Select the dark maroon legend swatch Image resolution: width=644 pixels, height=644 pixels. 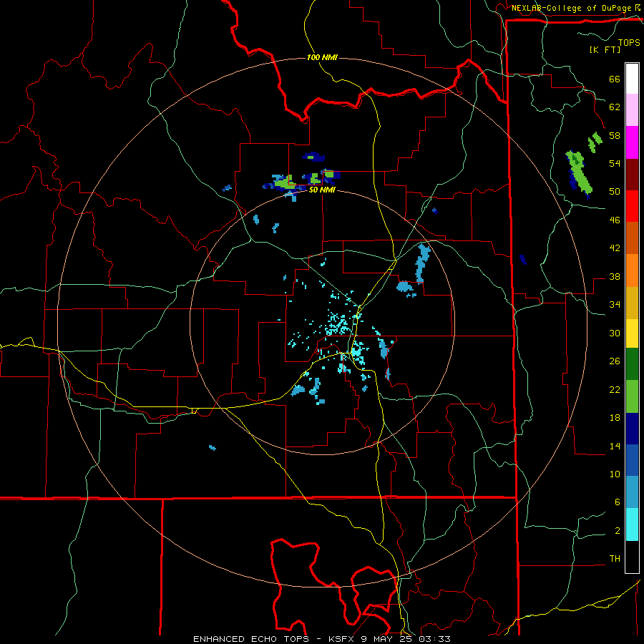click(632, 175)
